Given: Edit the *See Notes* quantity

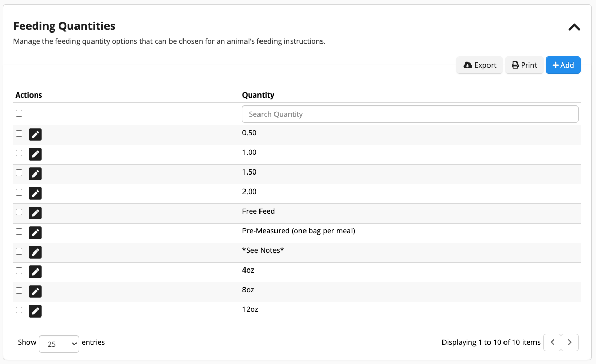Looking at the screenshot, I should [35, 252].
